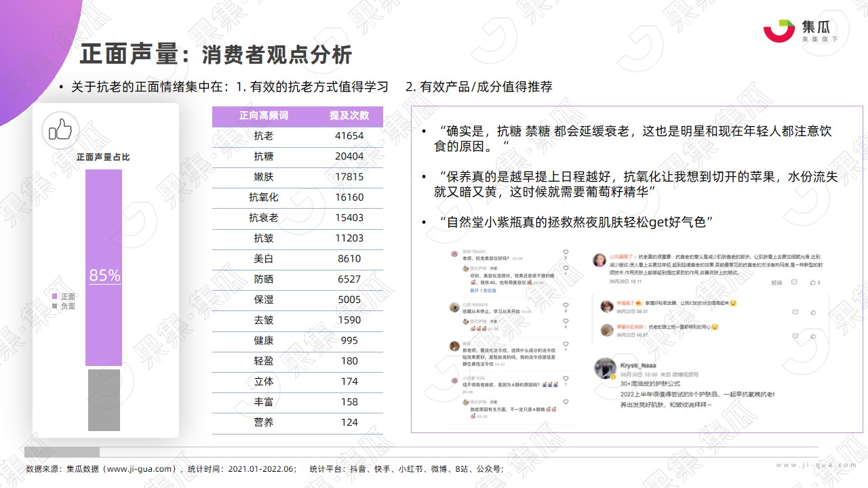
Task: Click the 集瓜 logo in the top right
Action: tap(801, 30)
